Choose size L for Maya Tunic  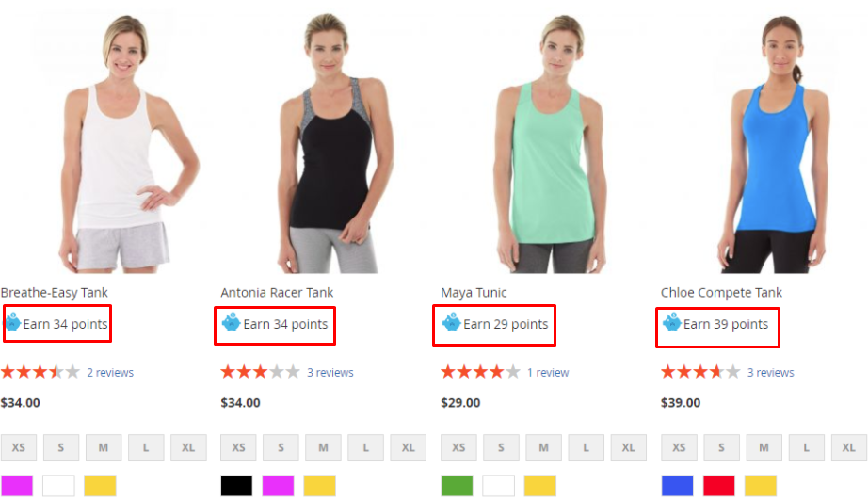click(586, 447)
